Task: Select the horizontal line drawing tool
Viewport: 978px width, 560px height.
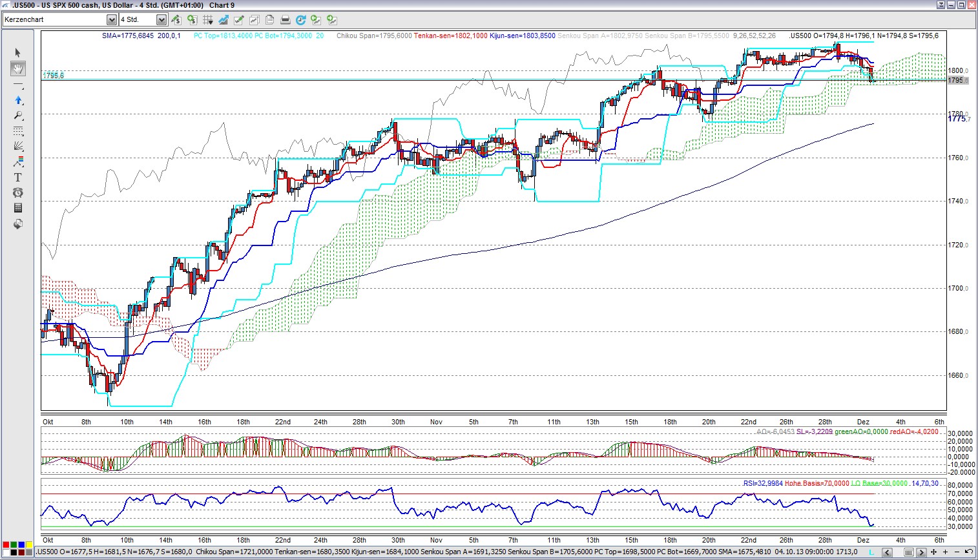Action: pos(17,85)
